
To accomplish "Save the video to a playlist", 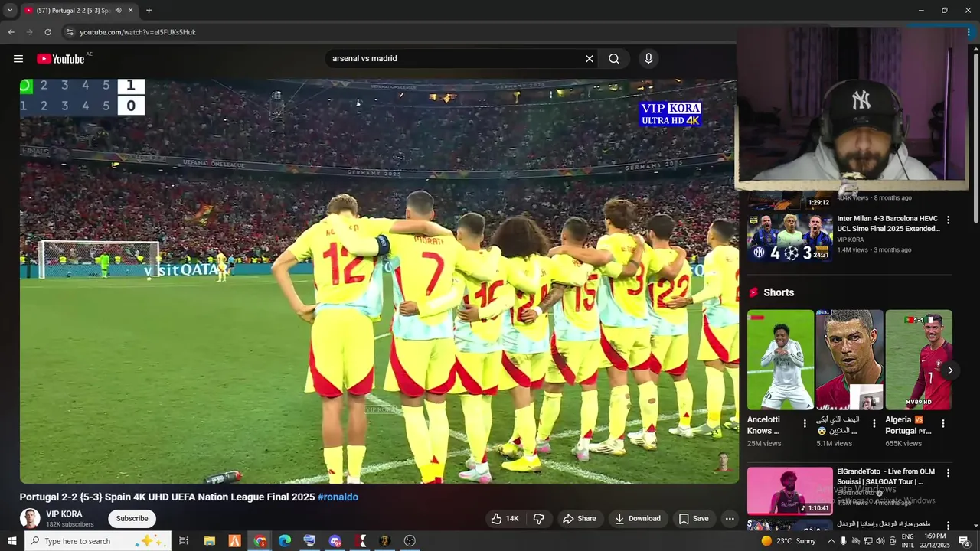I will point(694,519).
